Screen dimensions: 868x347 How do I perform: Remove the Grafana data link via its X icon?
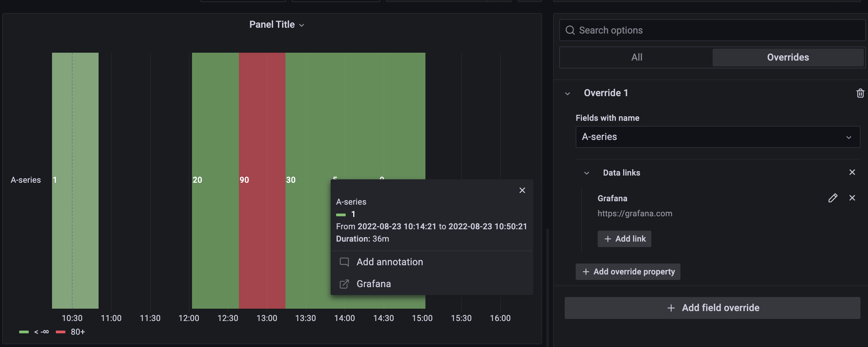click(853, 198)
